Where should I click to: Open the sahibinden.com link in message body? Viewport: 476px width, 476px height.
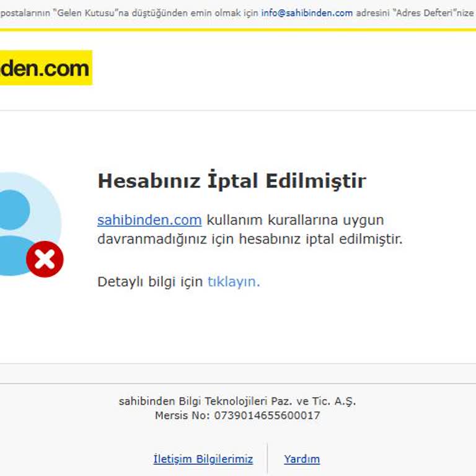[149, 220]
